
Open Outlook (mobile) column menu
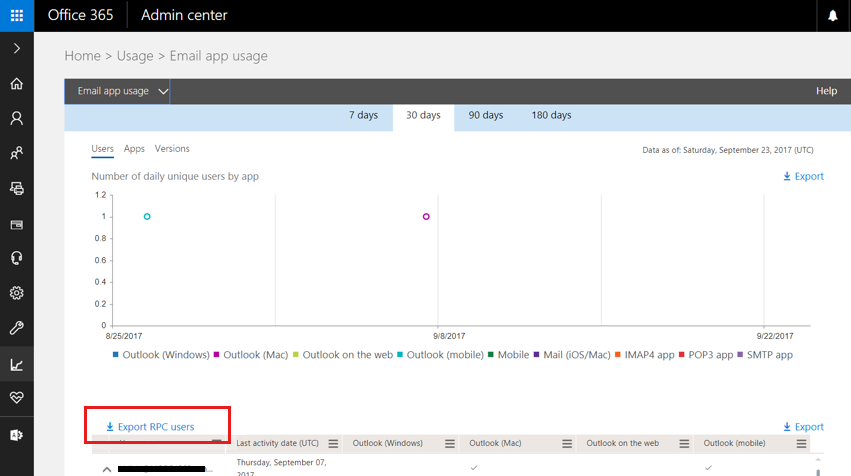coord(802,444)
